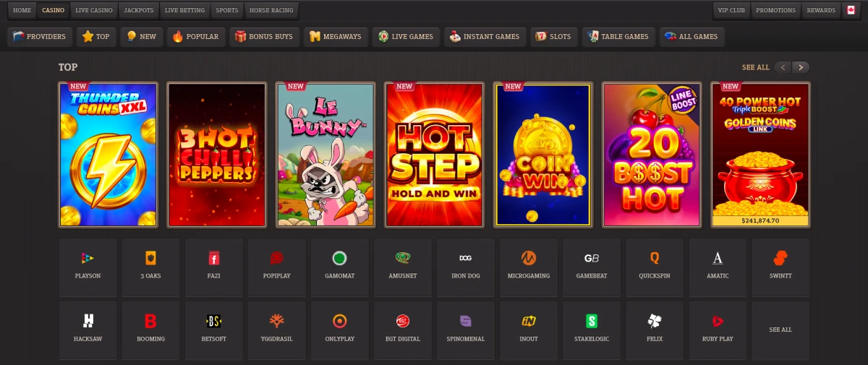The image size is (868, 365).
Task: Go to the Horse Racing tab
Action: [x=271, y=10]
